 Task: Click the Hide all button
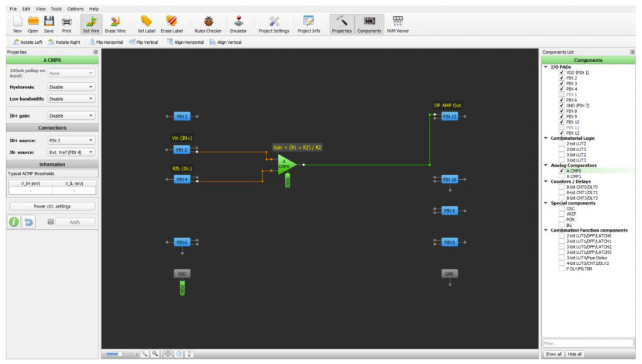tap(575, 354)
